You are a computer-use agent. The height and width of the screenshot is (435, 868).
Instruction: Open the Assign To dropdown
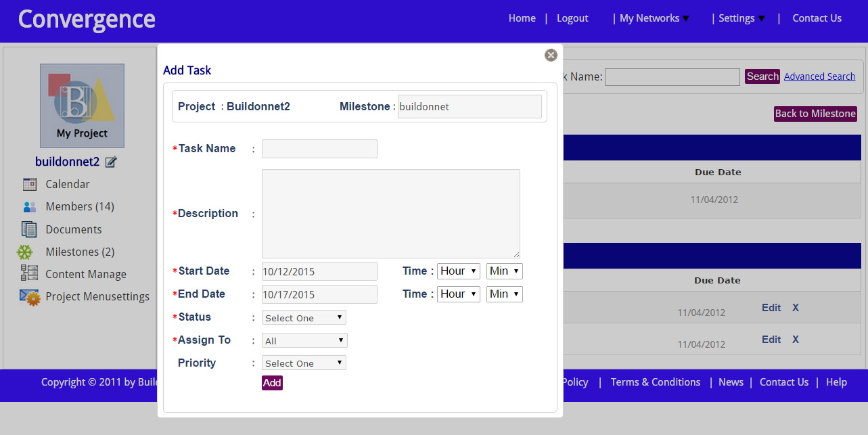[x=304, y=340]
